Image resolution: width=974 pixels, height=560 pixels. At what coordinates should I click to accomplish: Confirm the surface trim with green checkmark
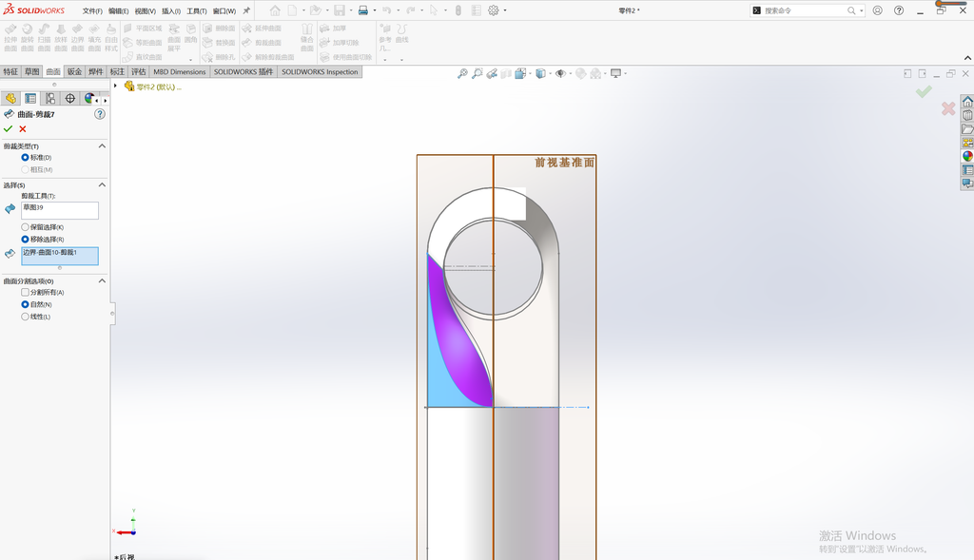click(x=8, y=129)
